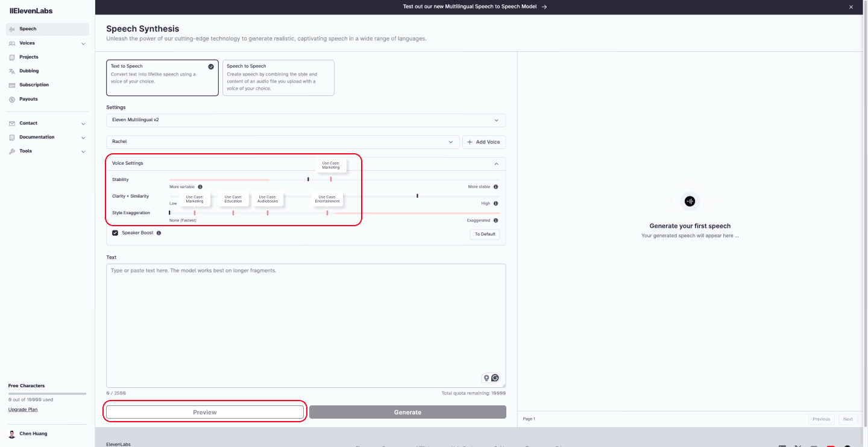Open Subscription using the card icon
The width and height of the screenshot is (868, 447).
12,85
